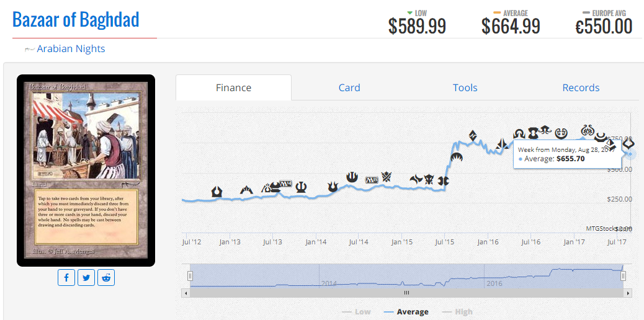Click the Journey into Nyx set marker

click(352, 177)
